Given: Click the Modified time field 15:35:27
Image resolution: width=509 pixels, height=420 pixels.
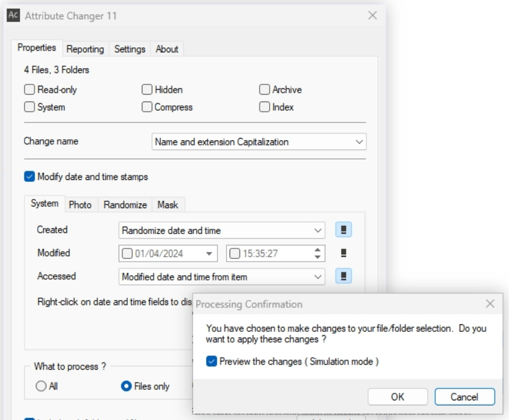Looking at the screenshot, I should coord(275,253).
